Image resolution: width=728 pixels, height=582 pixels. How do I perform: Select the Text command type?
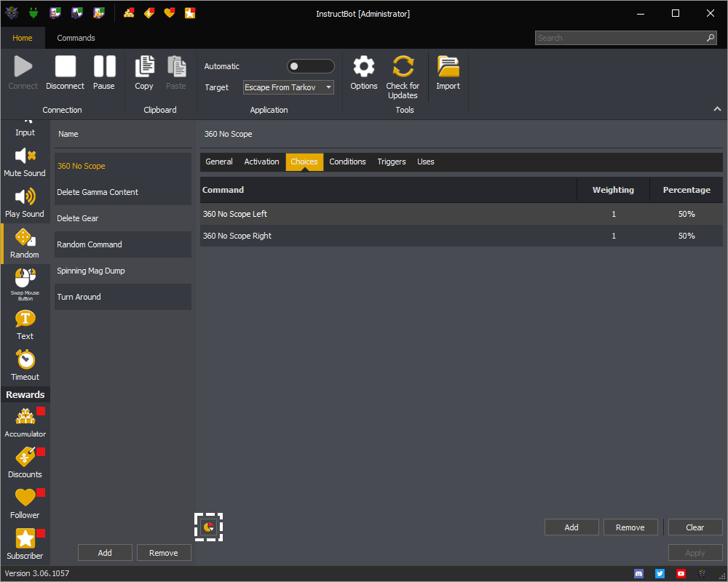25,325
